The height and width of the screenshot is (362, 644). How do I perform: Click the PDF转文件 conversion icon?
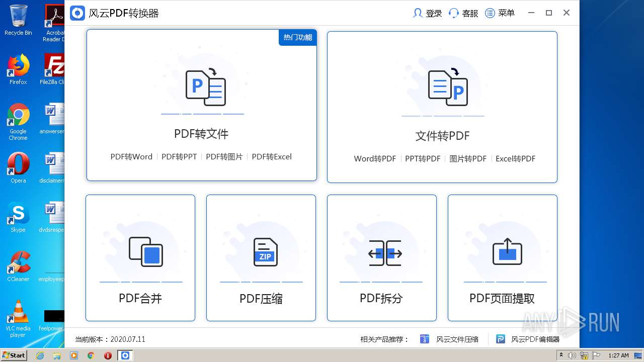[205, 87]
